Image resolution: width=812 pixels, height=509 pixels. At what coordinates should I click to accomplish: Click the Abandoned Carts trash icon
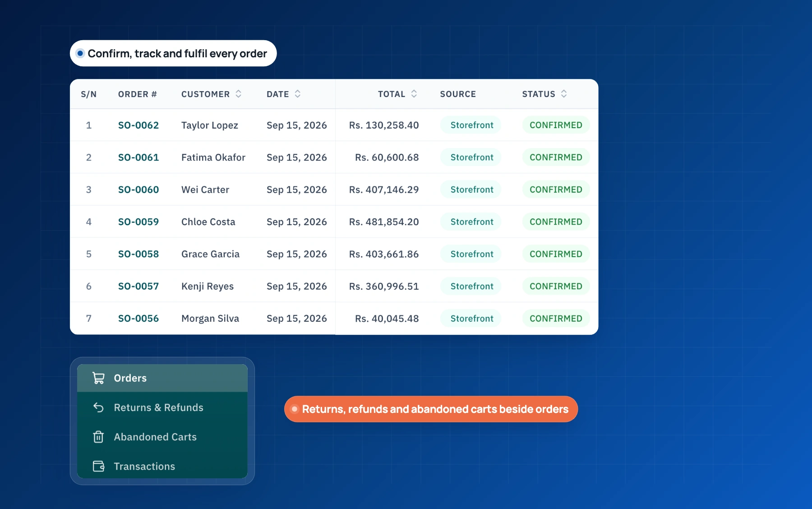coord(98,437)
